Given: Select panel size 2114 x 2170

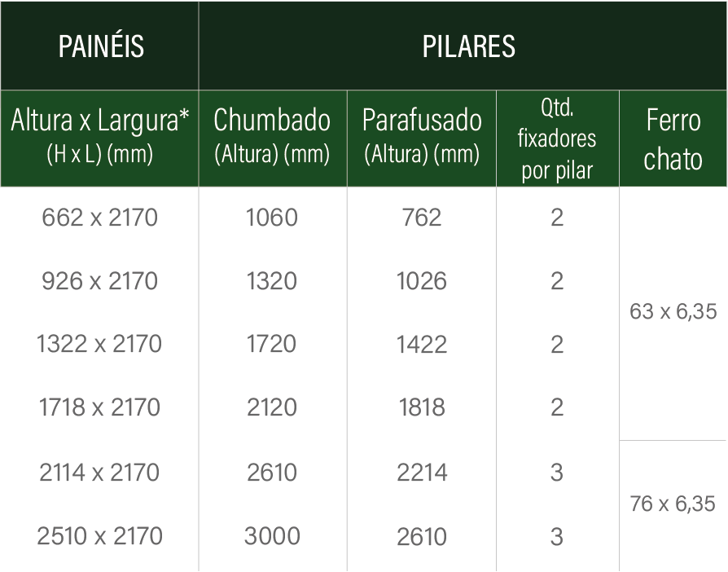Looking at the screenshot, I should [99, 473].
